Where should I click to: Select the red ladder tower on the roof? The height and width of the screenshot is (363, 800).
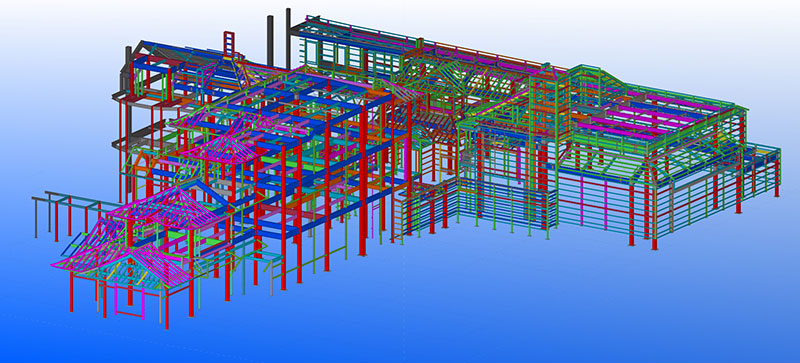pyautogui.click(x=229, y=44)
